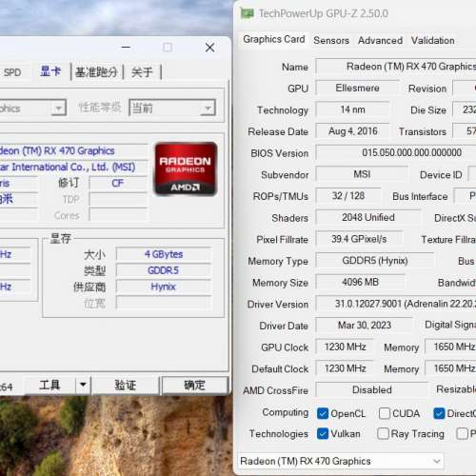Click the GPU field showing Ellesmere
Screen dimensions: 476x476
pyautogui.click(x=357, y=88)
